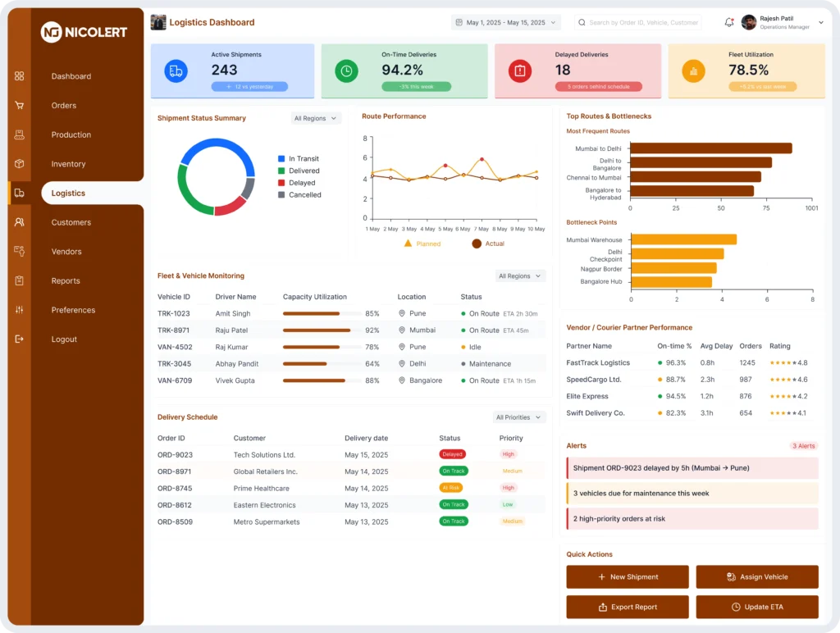Open the All Priorities dropdown
The height and width of the screenshot is (633, 840).
519,417
